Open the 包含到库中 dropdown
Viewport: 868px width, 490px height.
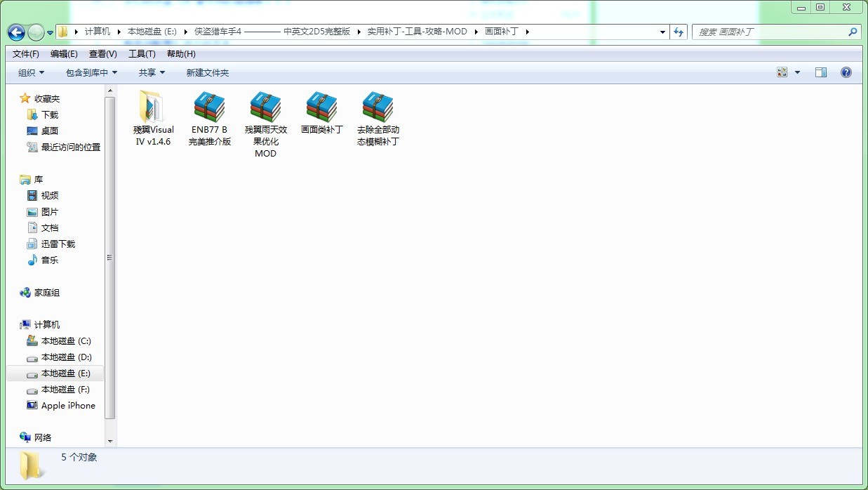pyautogui.click(x=92, y=72)
